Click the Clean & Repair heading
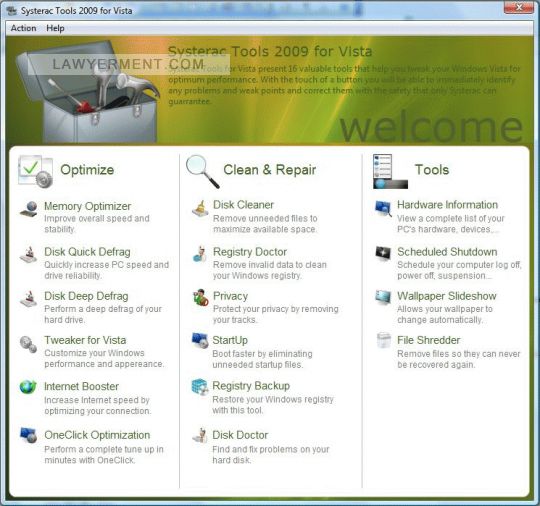This screenshot has width=540, height=506. [270, 170]
